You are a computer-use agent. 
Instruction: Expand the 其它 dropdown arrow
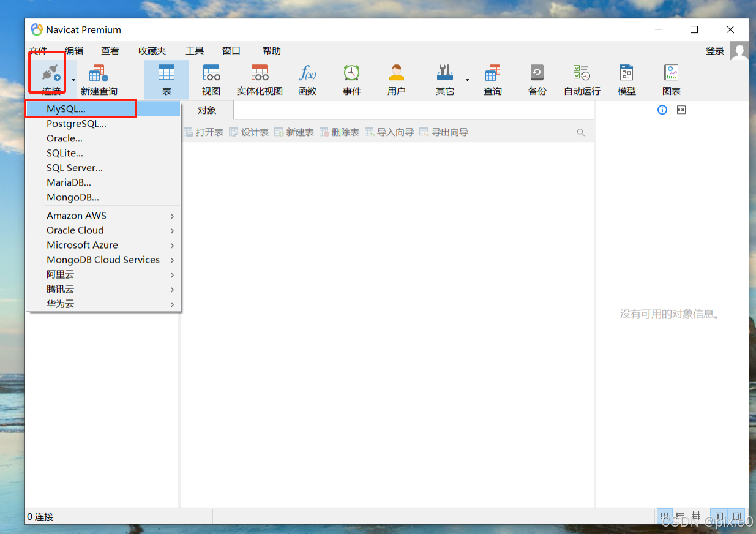(467, 80)
